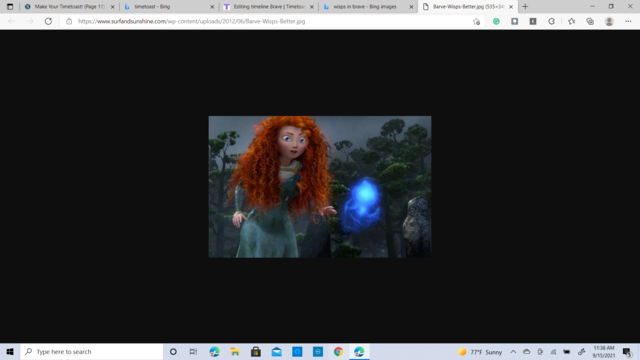This screenshot has height=360, width=640.
Task: Select the active Edge window on taskbar
Action: click(x=359, y=351)
